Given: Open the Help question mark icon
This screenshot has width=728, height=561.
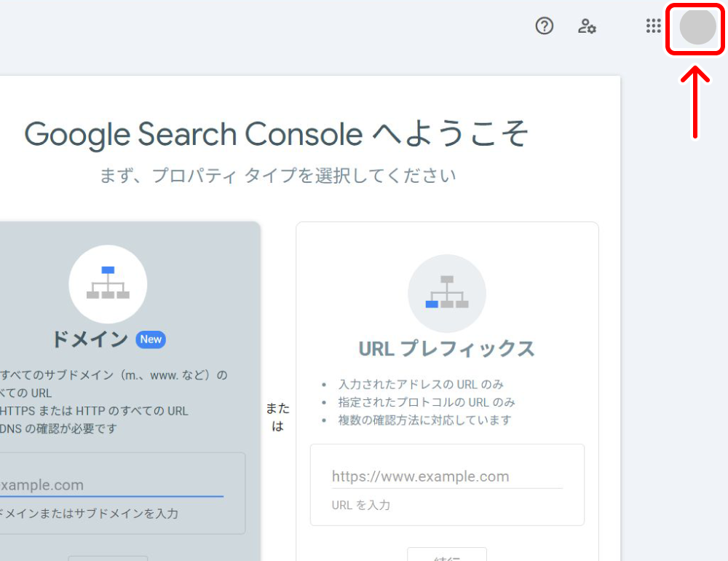Looking at the screenshot, I should [545, 27].
